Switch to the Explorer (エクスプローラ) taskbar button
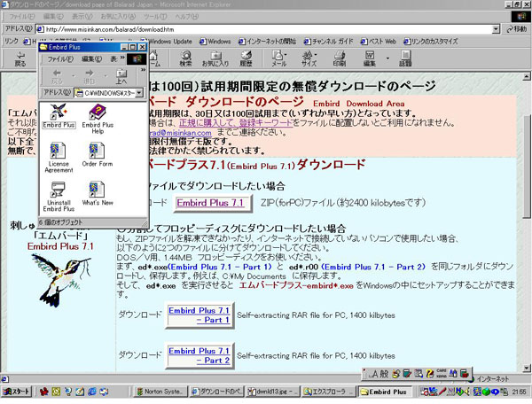The width and height of the screenshot is (532, 404). pyautogui.click(x=329, y=392)
